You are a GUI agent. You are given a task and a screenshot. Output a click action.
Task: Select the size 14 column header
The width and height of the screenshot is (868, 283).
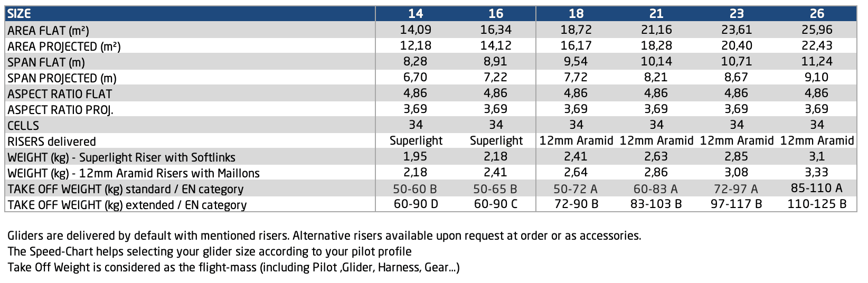(416, 14)
